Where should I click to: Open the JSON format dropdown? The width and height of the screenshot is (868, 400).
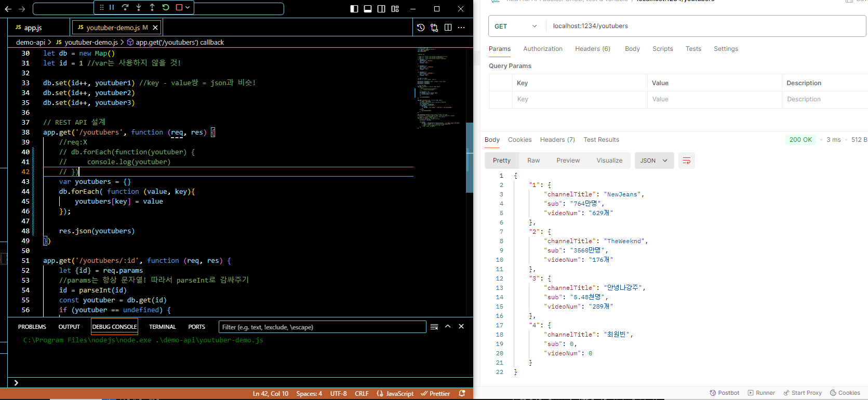click(x=654, y=161)
